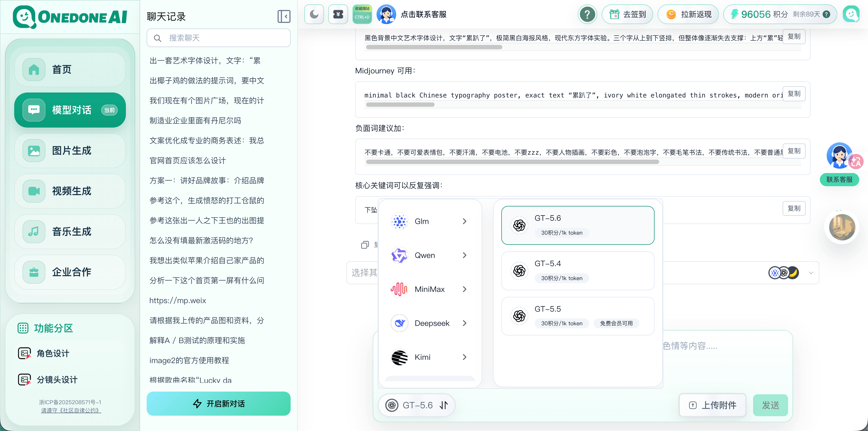868x431 pixels.
Task: Click 点击联系客服 text in header
Action: pyautogui.click(x=423, y=14)
